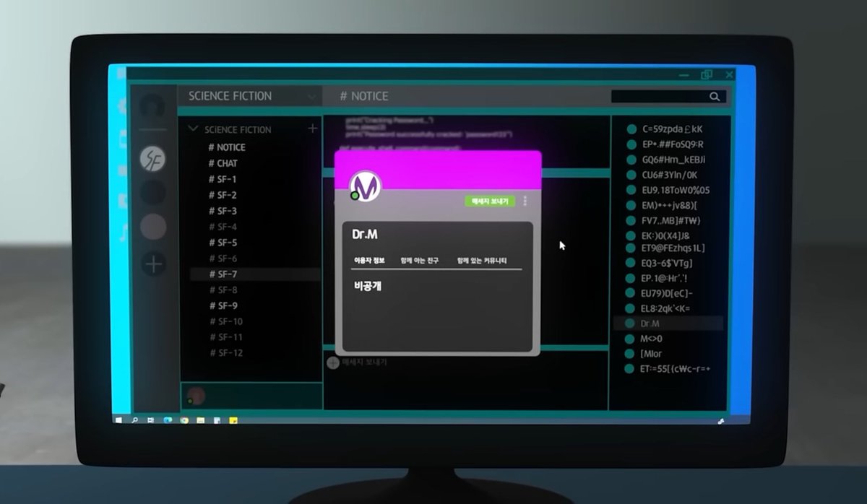Open the # SF-3 channel

(x=223, y=211)
